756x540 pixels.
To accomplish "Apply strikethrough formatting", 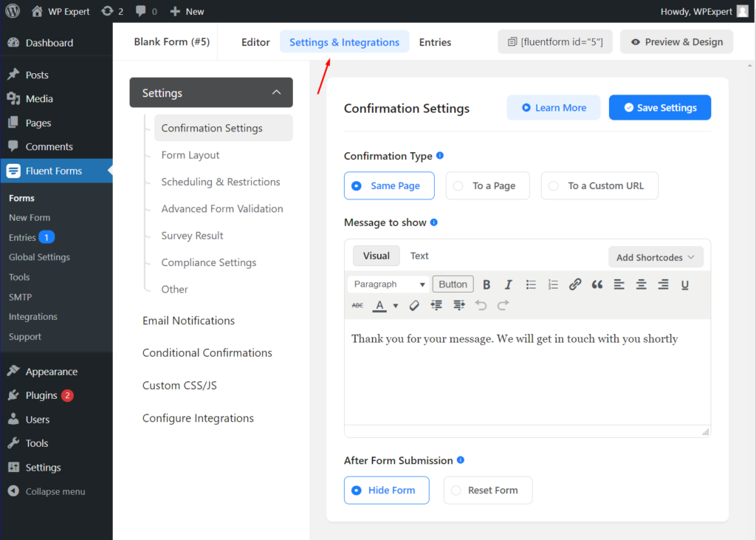I will 357,306.
